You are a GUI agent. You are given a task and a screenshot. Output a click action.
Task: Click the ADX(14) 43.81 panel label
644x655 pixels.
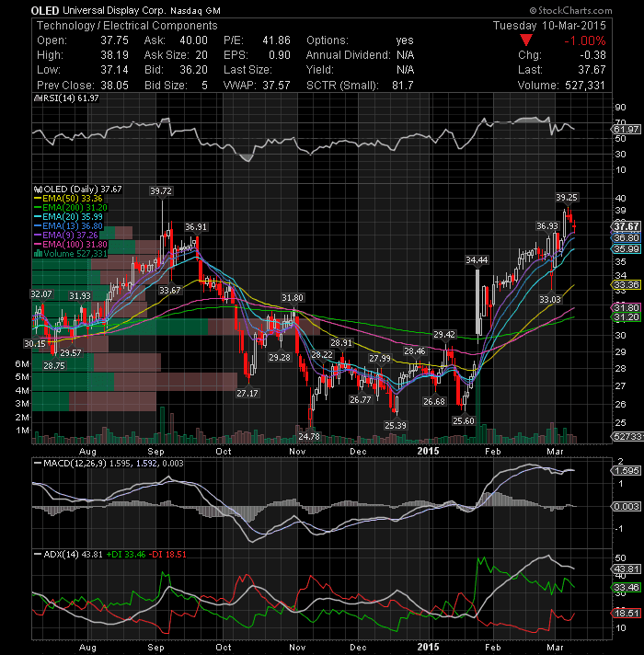(x=73, y=555)
